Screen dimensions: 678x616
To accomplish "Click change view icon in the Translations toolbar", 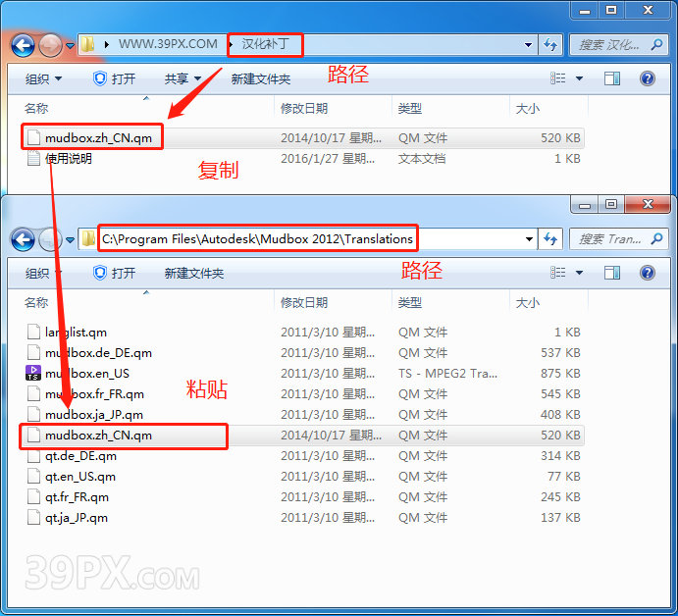I will 559,273.
